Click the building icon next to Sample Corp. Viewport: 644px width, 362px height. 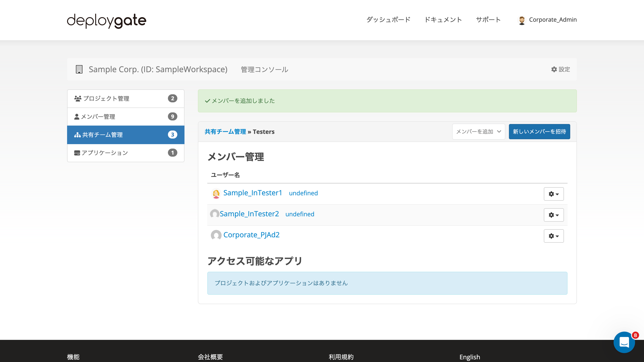79,69
